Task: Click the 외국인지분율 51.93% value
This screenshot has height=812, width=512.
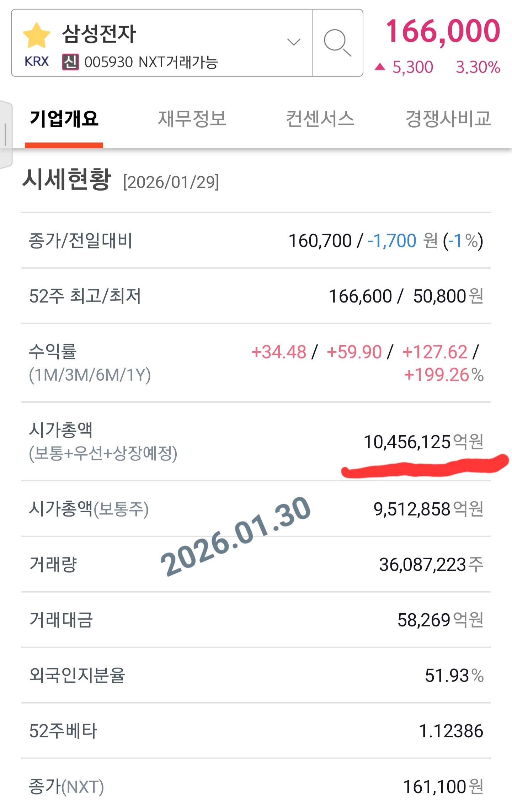Action: [454, 675]
